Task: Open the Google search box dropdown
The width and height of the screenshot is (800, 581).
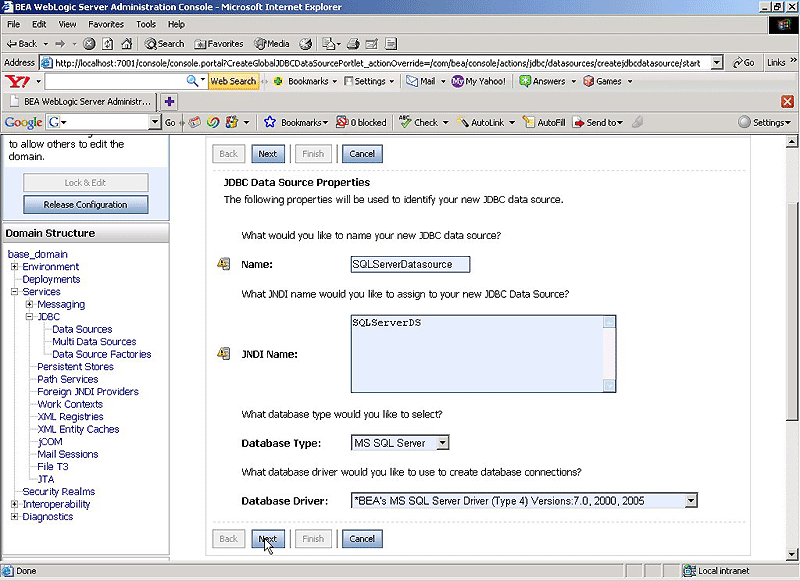Action: 155,122
